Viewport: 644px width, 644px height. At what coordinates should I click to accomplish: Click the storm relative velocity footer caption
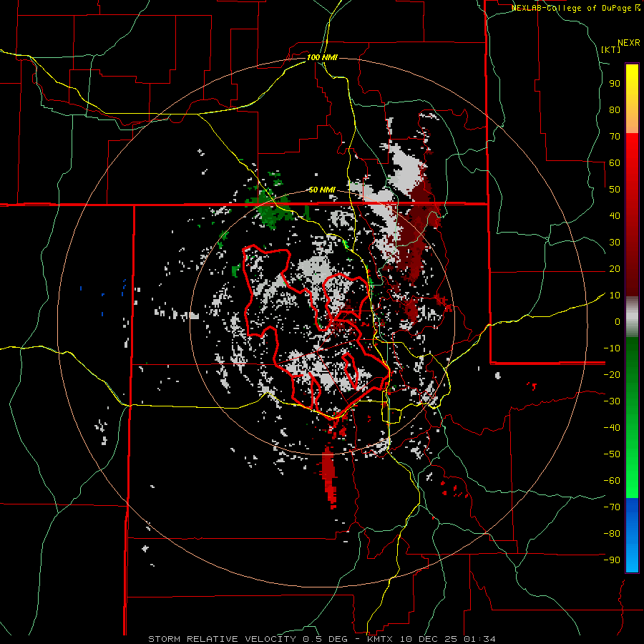pos(322,639)
